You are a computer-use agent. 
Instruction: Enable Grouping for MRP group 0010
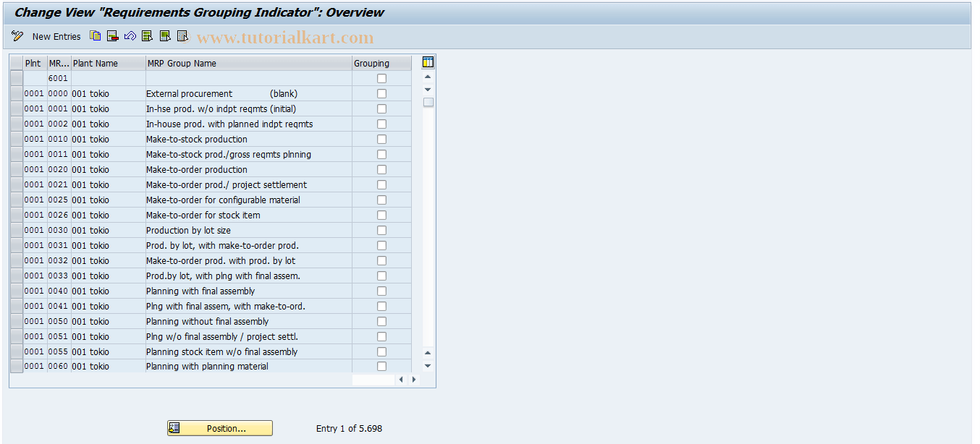(x=381, y=139)
